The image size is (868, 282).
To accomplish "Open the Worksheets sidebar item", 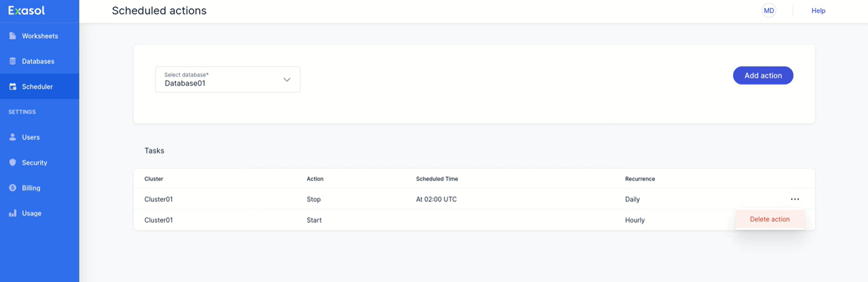I will coord(40,36).
